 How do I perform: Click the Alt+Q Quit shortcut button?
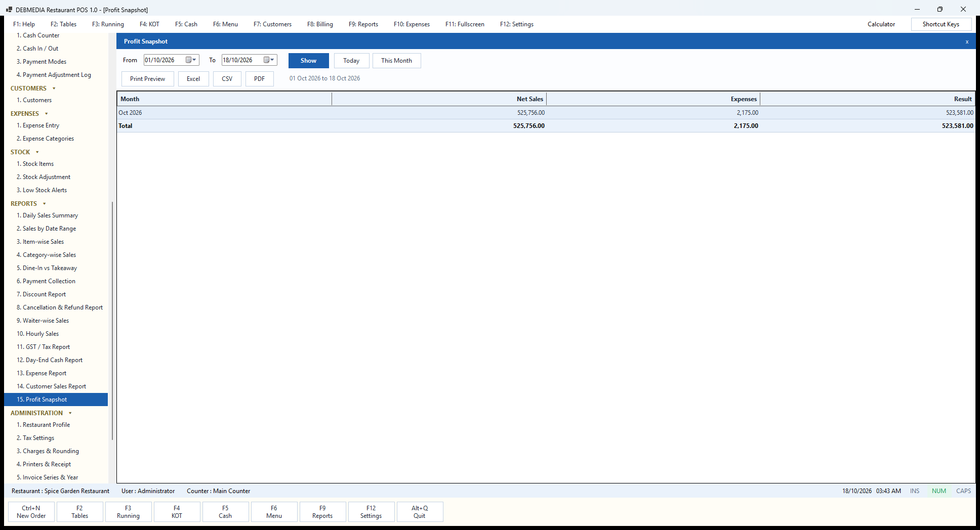(420, 512)
